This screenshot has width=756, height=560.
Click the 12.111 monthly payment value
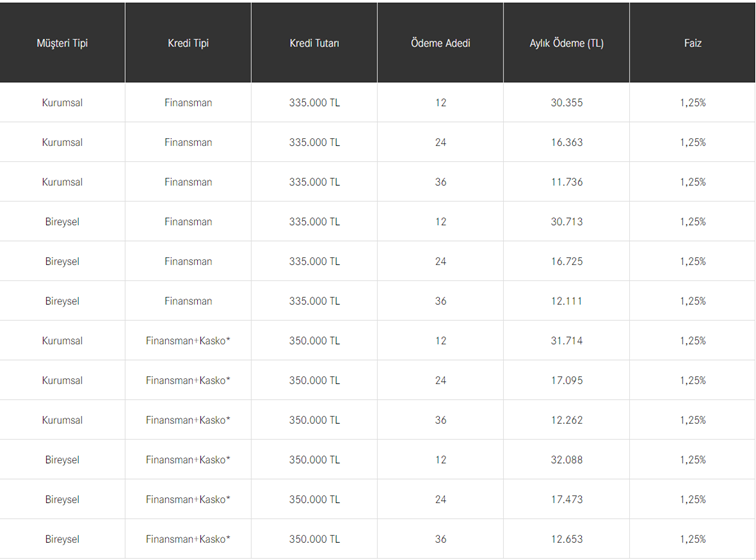566,301
